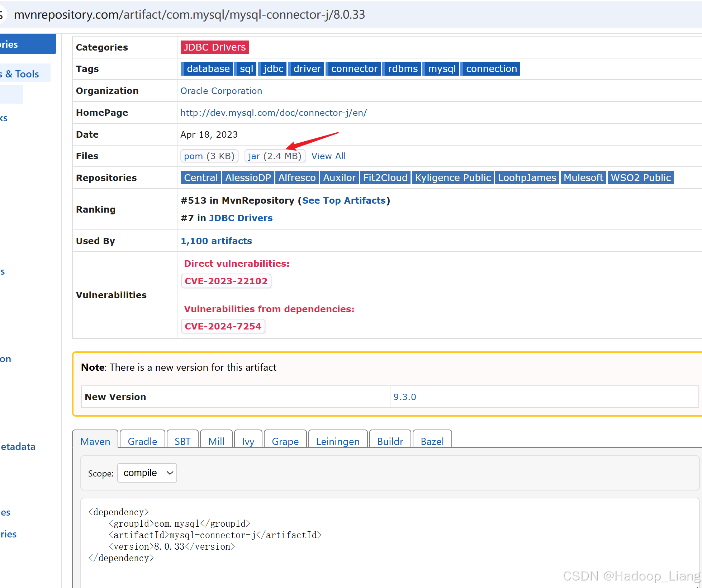Screen dimensions: 702x588
Task: Select the Ivy tab
Action: tap(248, 441)
